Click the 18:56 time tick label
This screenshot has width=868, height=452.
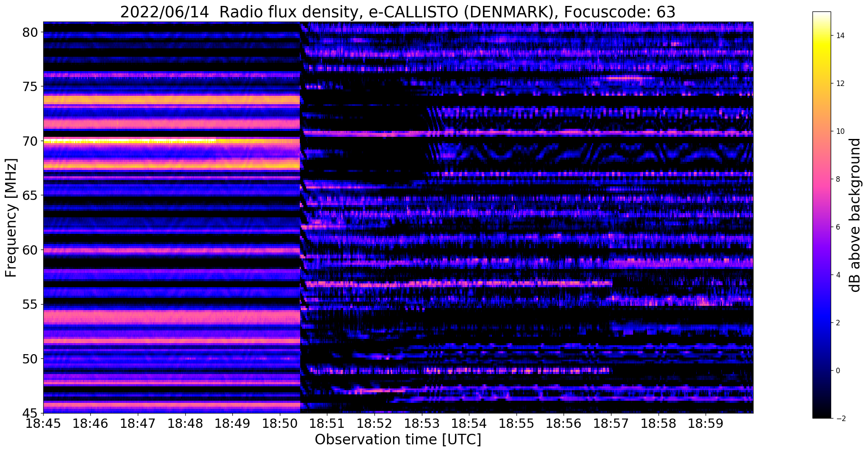[564, 424]
